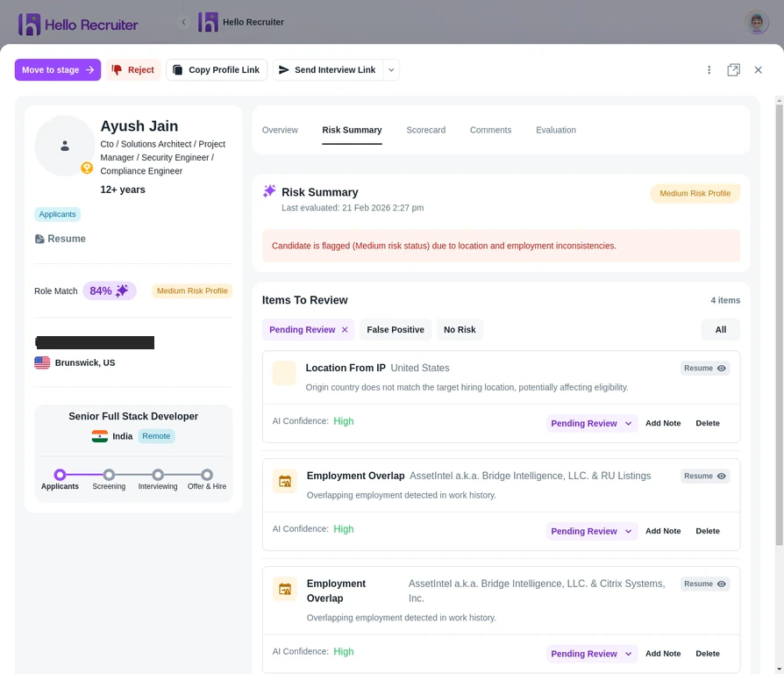The image size is (784, 674).
Task: Click the flagged candidate warning message
Action: [501, 246]
